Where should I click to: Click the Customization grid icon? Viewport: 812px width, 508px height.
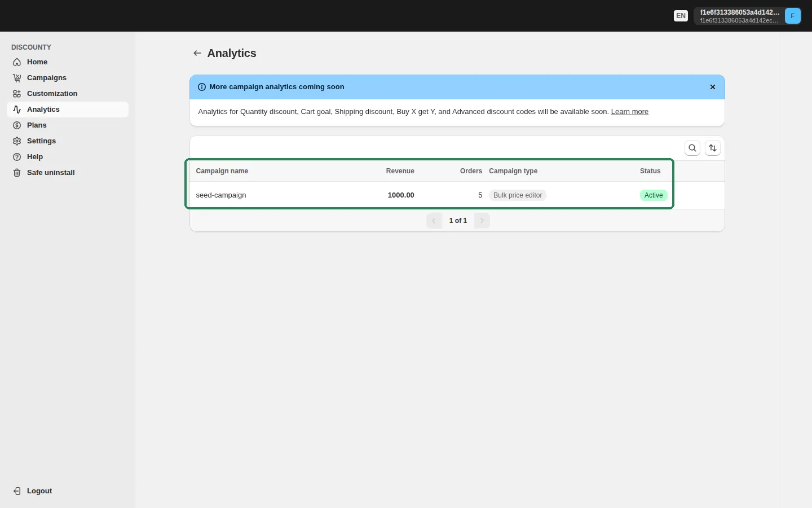[x=17, y=94]
